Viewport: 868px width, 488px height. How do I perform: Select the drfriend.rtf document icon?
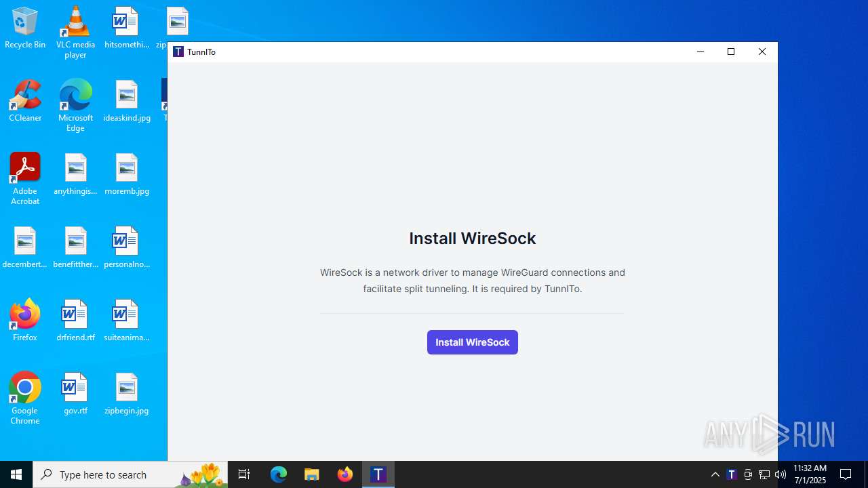pos(75,321)
